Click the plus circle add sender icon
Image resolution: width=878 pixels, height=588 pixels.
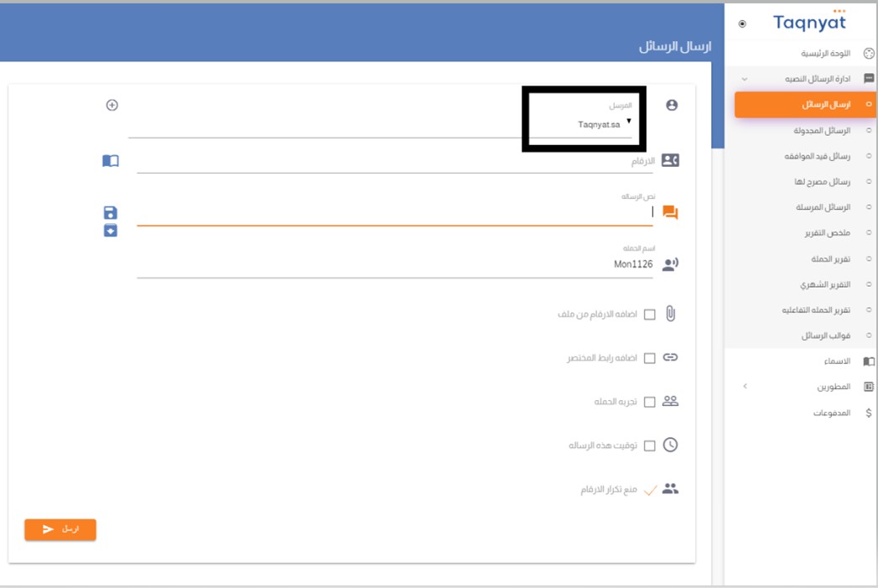click(112, 105)
